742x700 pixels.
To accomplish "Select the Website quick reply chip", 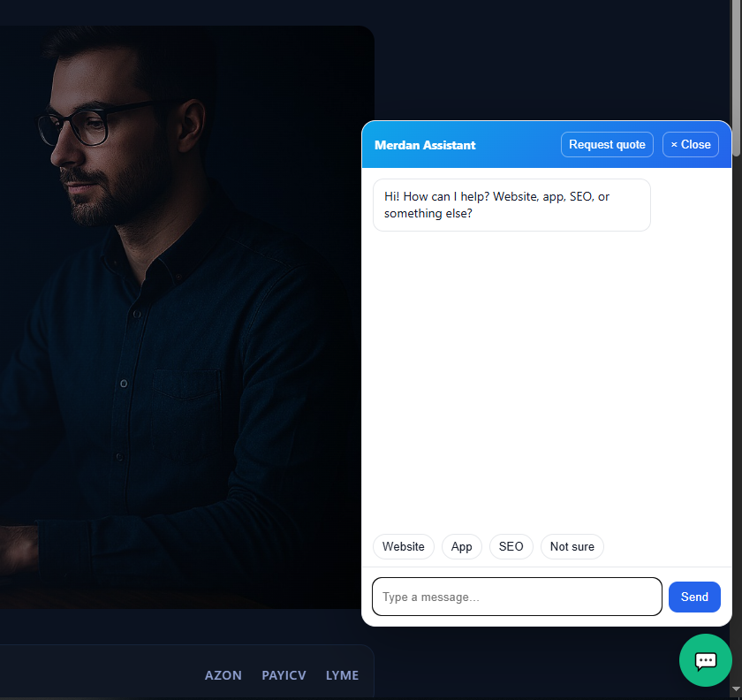I will pyautogui.click(x=403, y=546).
